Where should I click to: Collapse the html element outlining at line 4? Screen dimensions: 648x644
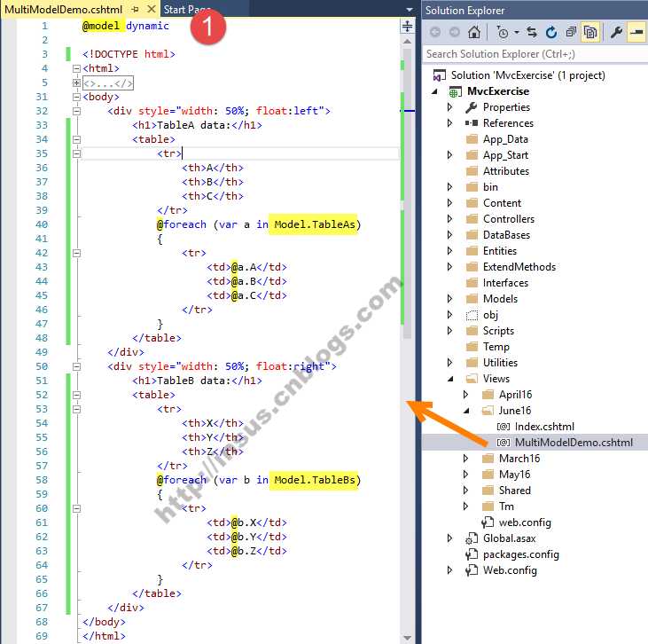coord(76,68)
